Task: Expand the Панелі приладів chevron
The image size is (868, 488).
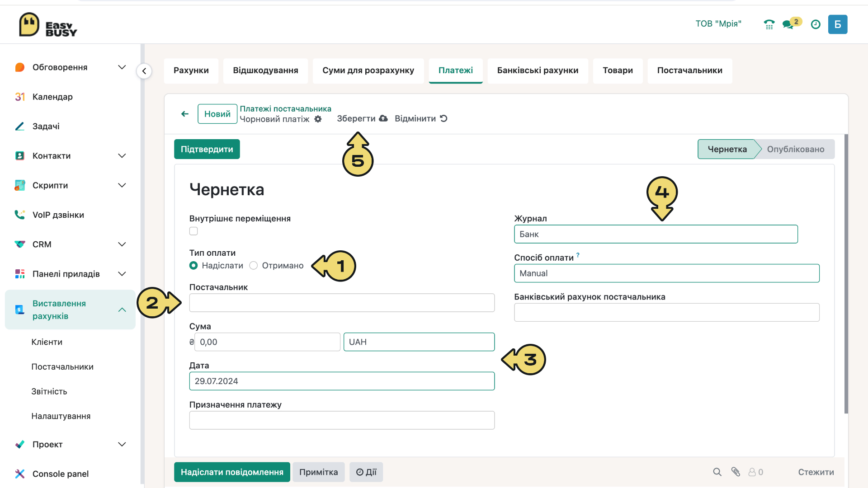Action: tap(122, 274)
